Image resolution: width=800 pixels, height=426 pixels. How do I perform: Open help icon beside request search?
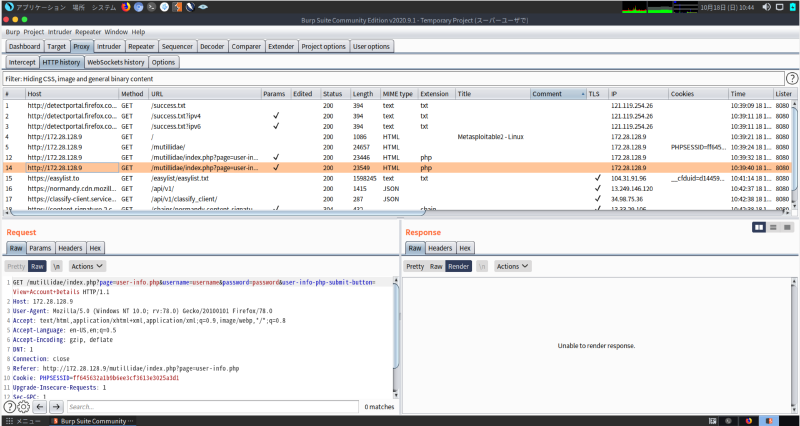point(9,407)
